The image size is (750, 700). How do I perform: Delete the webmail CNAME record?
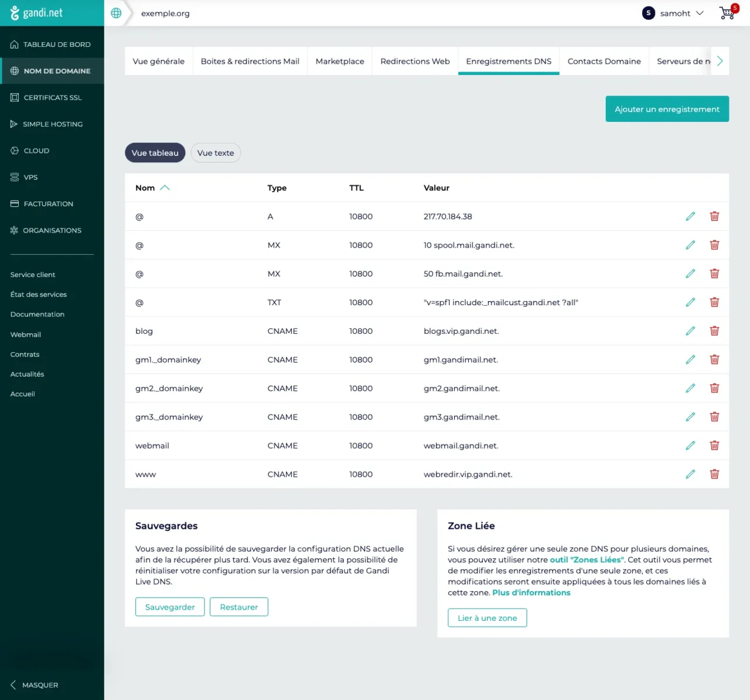(714, 446)
